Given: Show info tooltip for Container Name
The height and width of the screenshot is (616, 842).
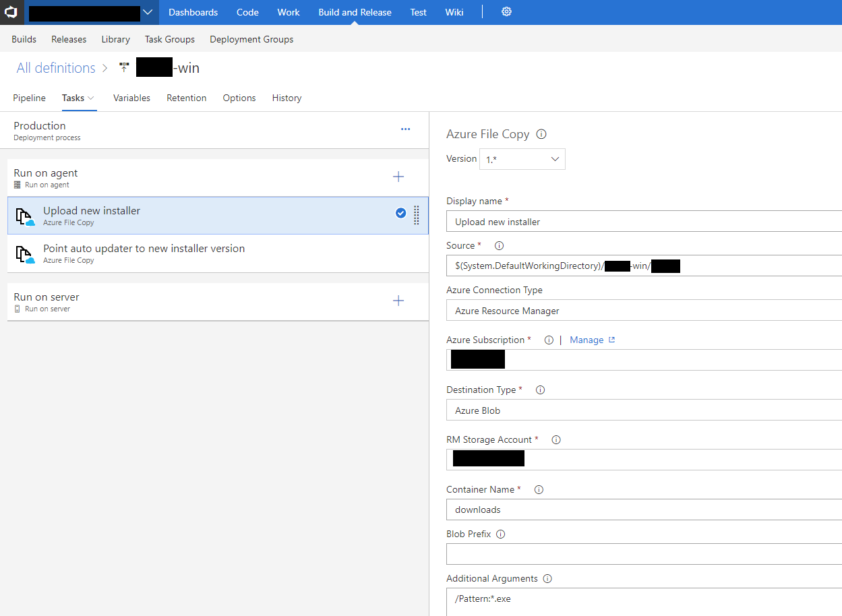Looking at the screenshot, I should tap(539, 490).
